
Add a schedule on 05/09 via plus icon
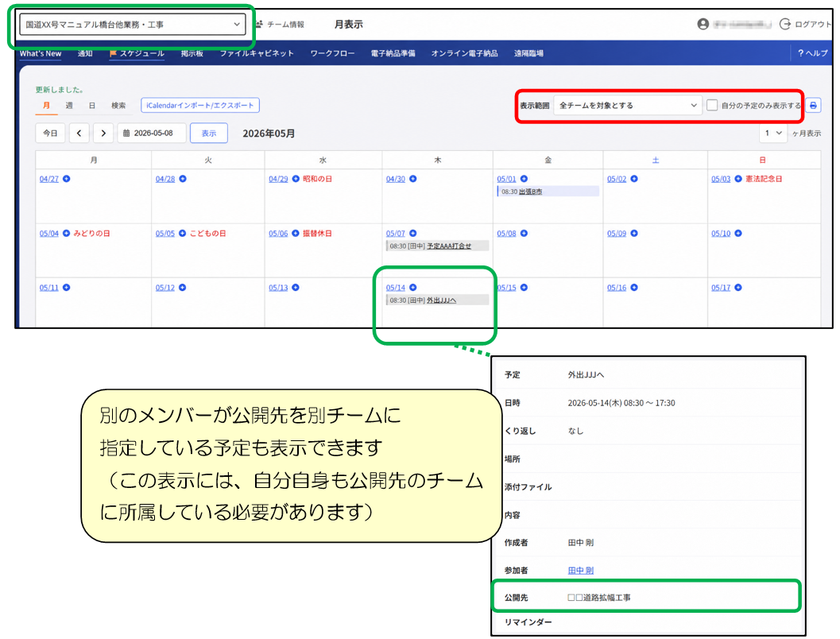[x=634, y=234]
